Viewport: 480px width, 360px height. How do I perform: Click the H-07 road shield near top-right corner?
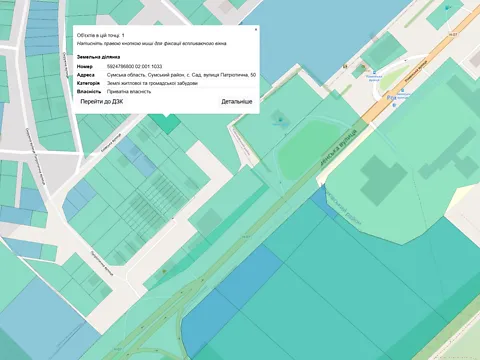click(453, 34)
